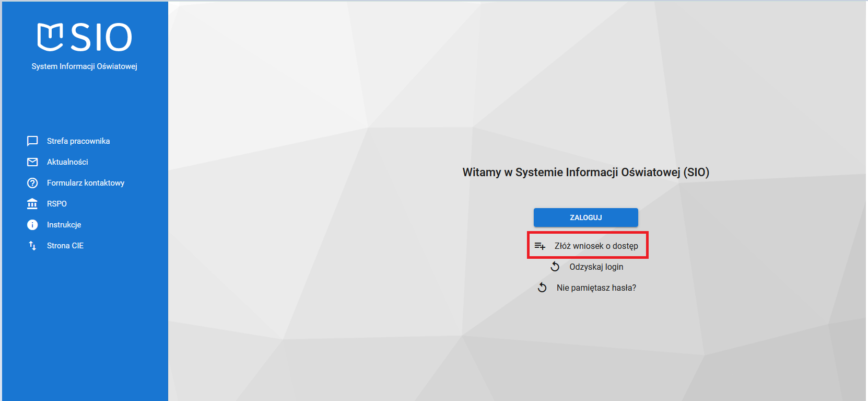
Task: Navigate to Strona CIE
Action: (x=65, y=246)
